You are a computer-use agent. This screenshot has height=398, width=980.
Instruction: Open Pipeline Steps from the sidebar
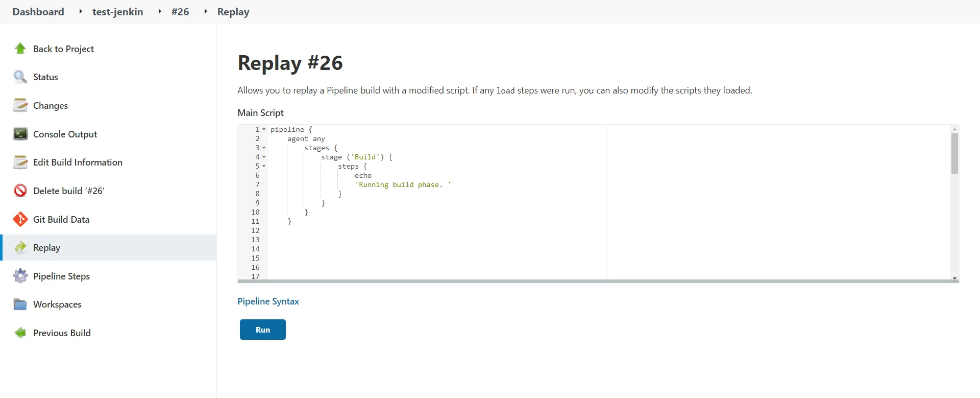tap(61, 276)
